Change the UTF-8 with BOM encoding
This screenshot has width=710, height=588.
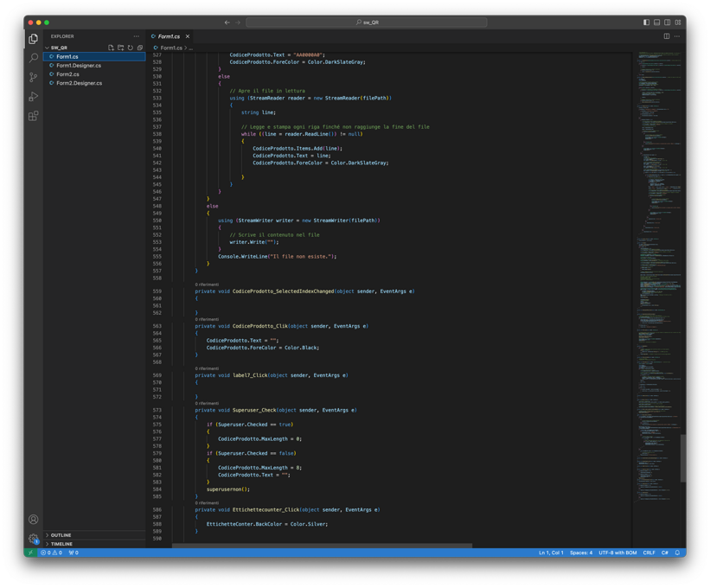tap(617, 553)
